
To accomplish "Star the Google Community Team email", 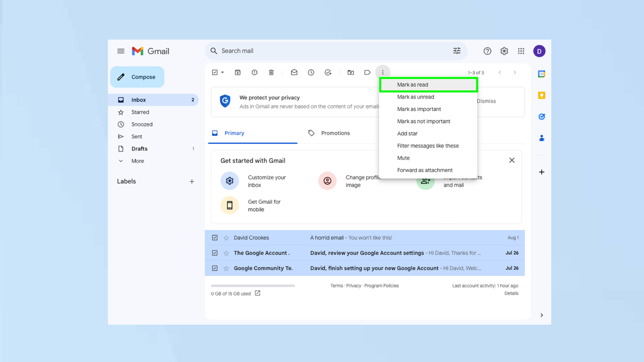I will click(x=226, y=268).
